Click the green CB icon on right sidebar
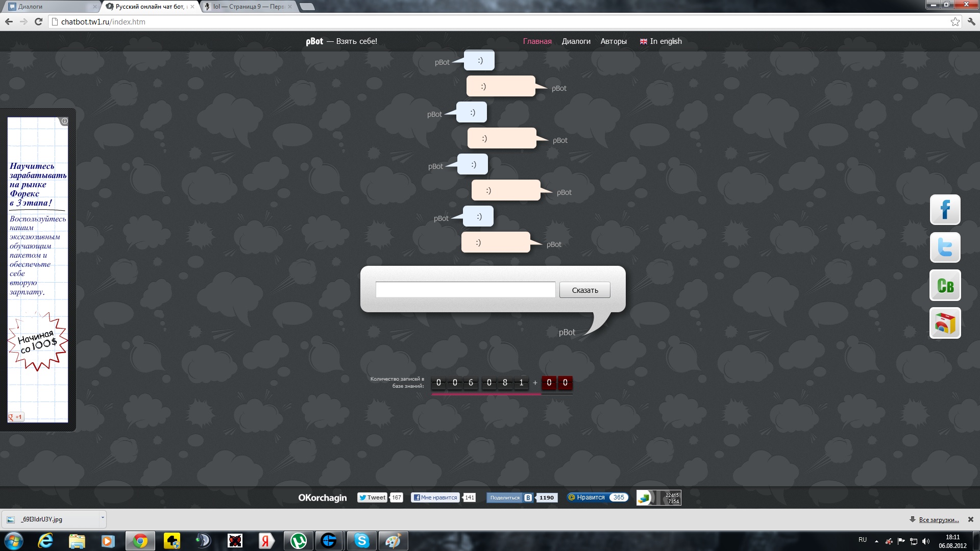980x551 pixels. coord(945,285)
